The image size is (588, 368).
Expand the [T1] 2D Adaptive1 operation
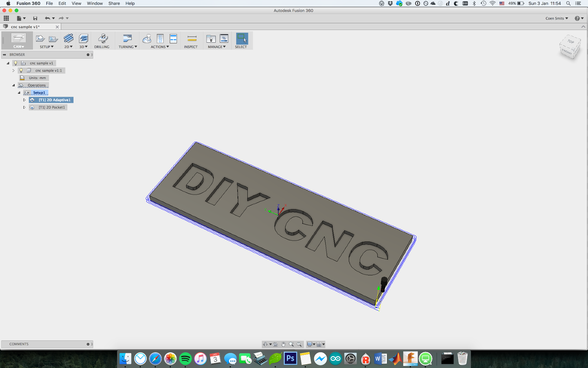(x=24, y=100)
